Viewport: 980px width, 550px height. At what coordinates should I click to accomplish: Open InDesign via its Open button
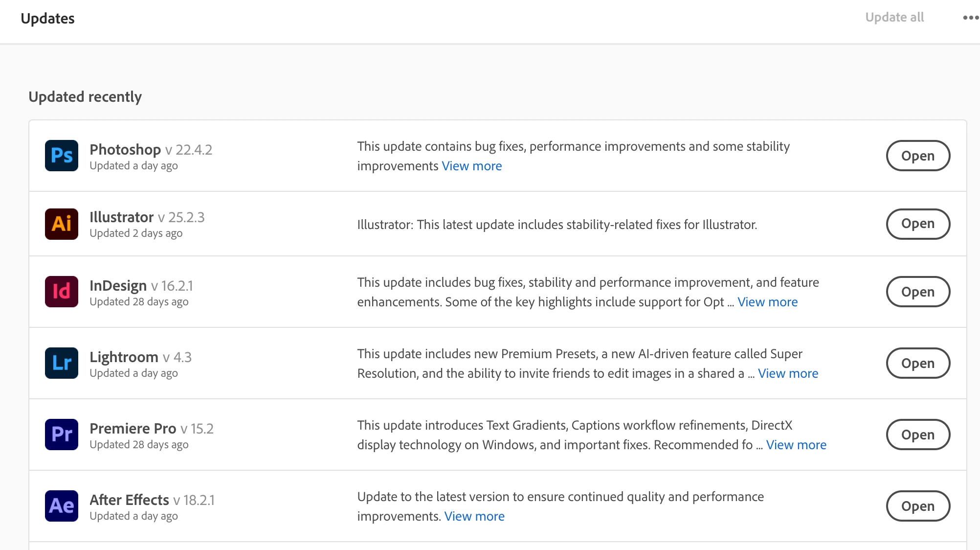[918, 292]
